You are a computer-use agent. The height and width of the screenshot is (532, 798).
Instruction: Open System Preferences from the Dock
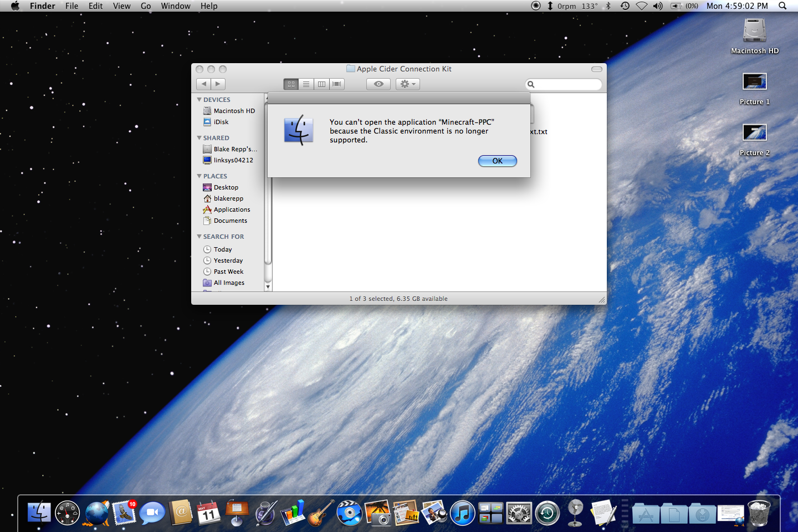click(x=519, y=513)
